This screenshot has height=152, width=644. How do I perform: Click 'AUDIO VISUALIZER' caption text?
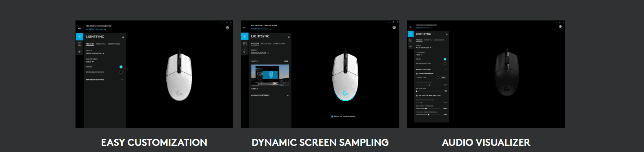tap(486, 143)
